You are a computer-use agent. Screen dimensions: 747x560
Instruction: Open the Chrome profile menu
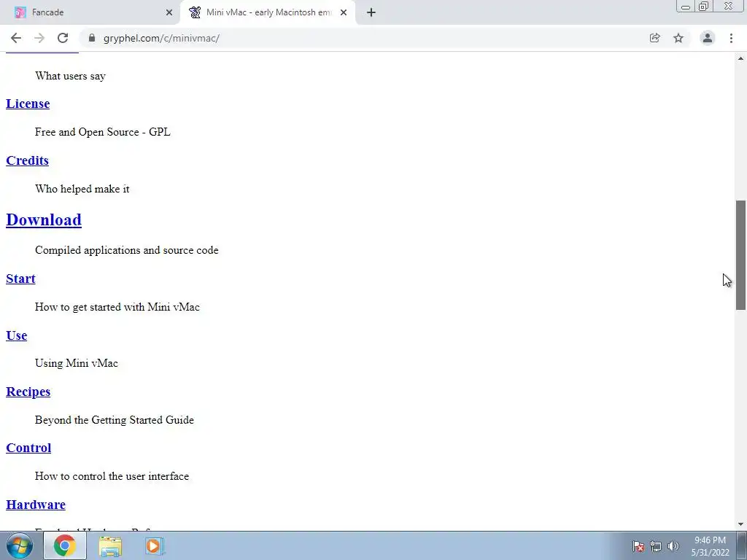tap(708, 38)
